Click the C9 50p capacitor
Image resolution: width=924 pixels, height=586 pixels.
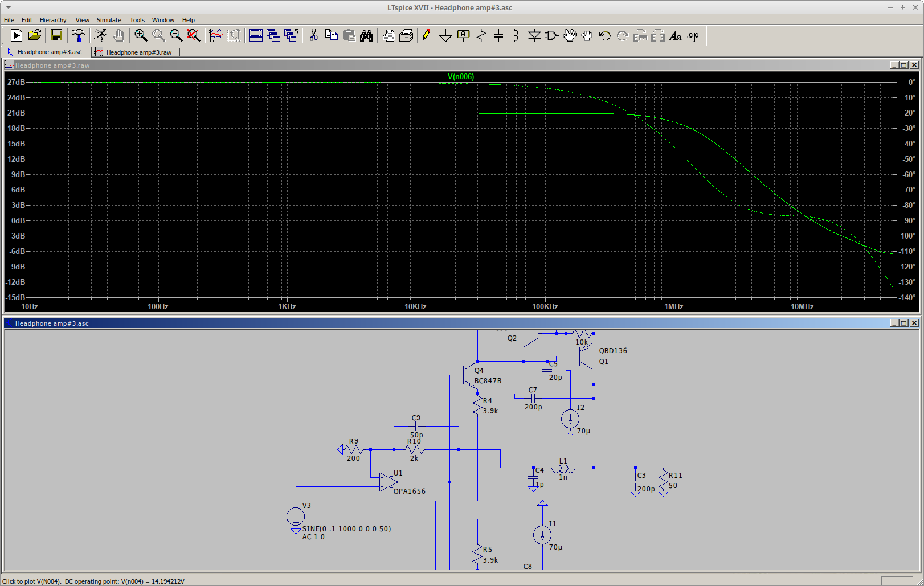416,426
